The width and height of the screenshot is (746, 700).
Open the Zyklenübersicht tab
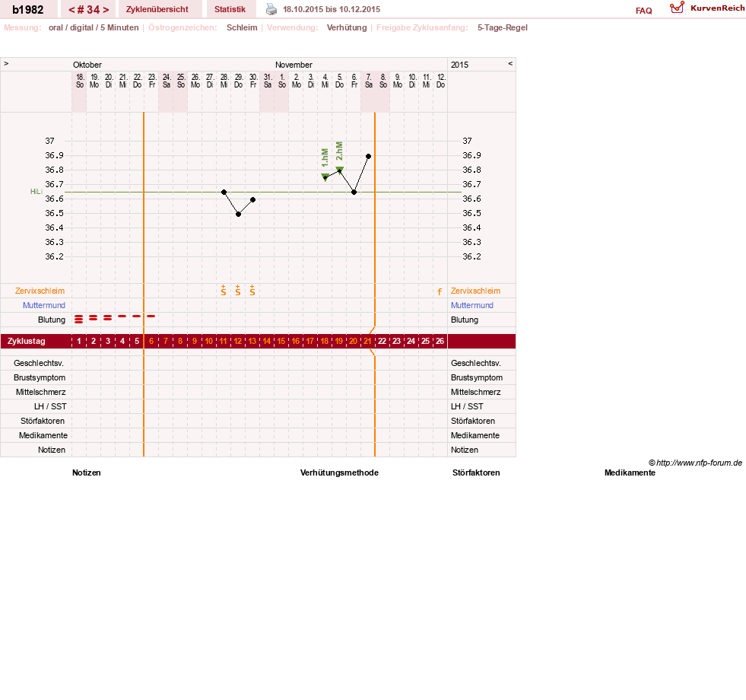coord(157,10)
